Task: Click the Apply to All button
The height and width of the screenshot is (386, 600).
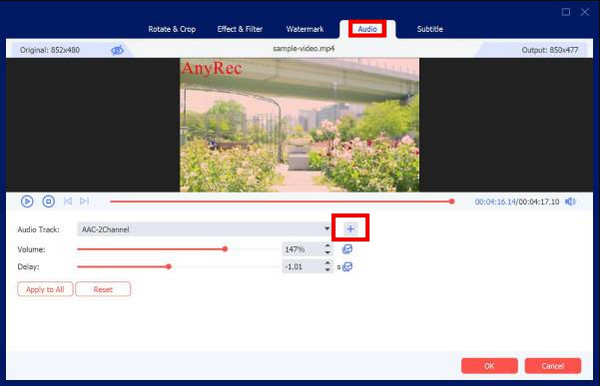Action: tap(45, 289)
